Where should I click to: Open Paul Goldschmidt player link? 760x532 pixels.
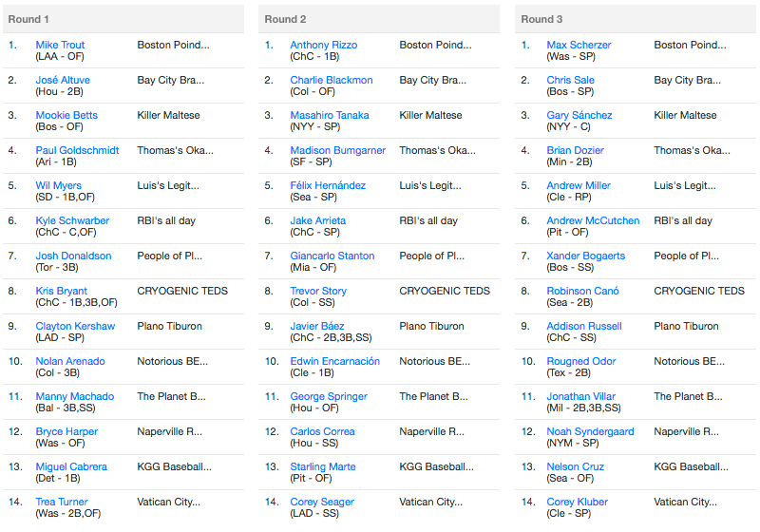click(x=77, y=150)
